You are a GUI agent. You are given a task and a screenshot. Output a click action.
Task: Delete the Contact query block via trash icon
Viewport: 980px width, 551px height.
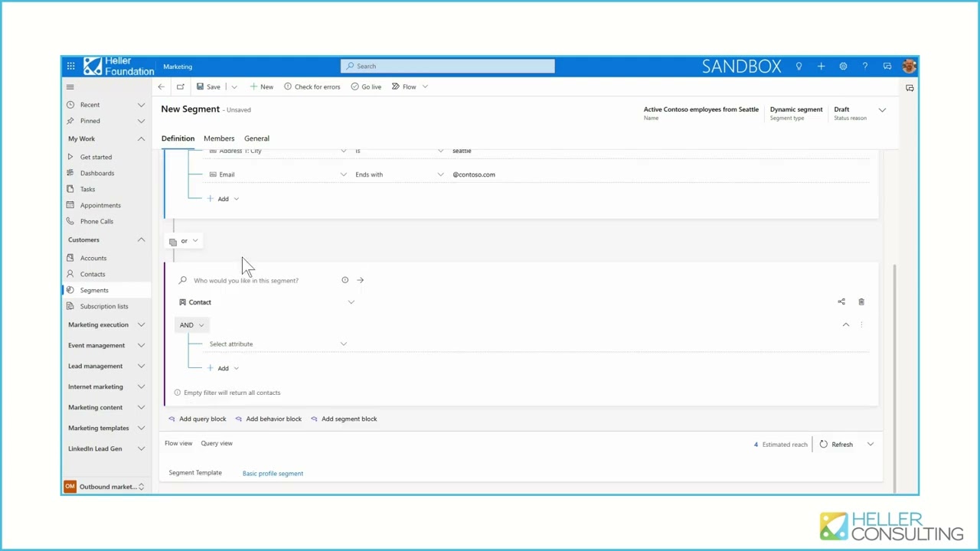pyautogui.click(x=861, y=302)
